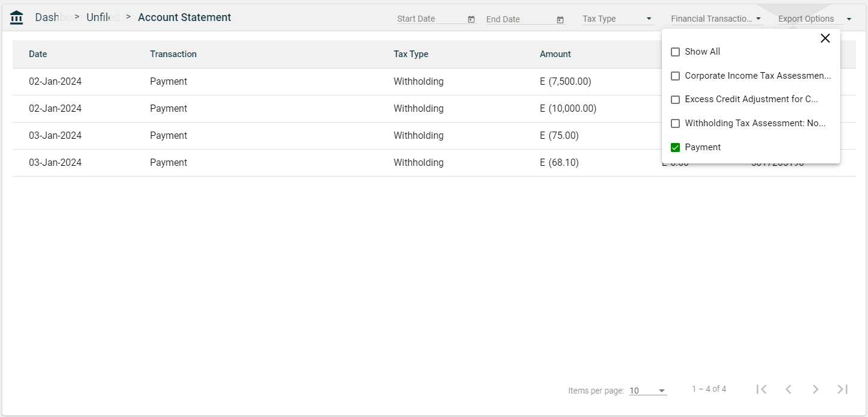Click into the Start Date input field

pos(430,19)
